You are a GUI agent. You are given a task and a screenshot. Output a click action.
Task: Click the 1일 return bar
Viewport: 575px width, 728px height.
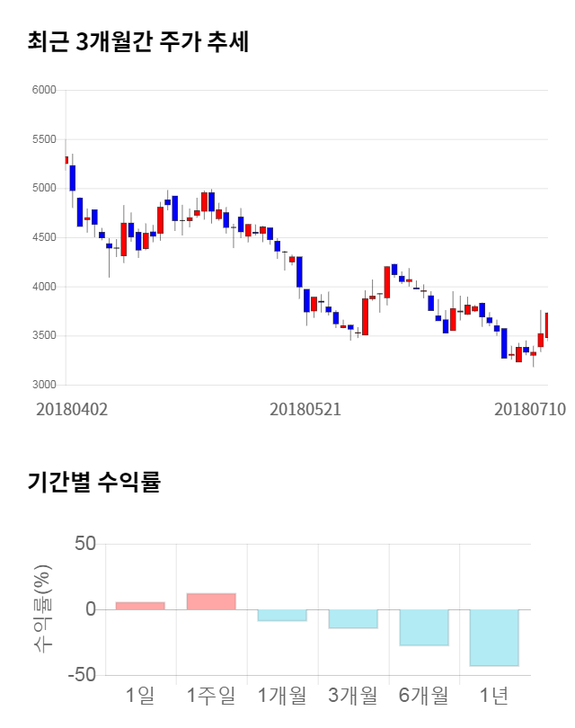click(x=140, y=606)
